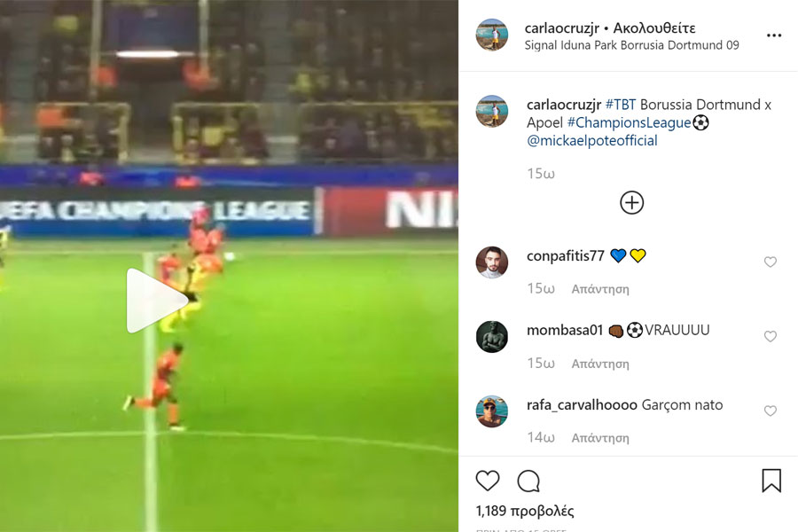View the 1,189 προβολές view count
Screen dimensions: 798x532
click(x=525, y=511)
